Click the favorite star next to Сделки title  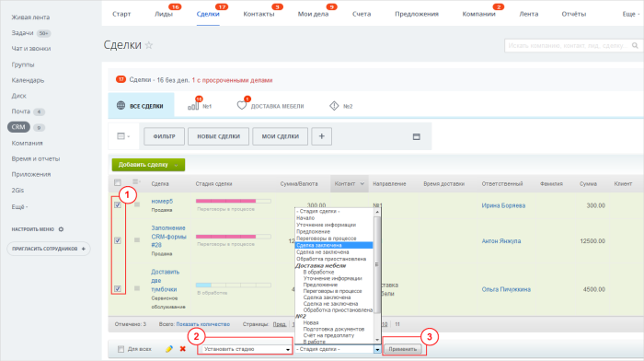149,45
